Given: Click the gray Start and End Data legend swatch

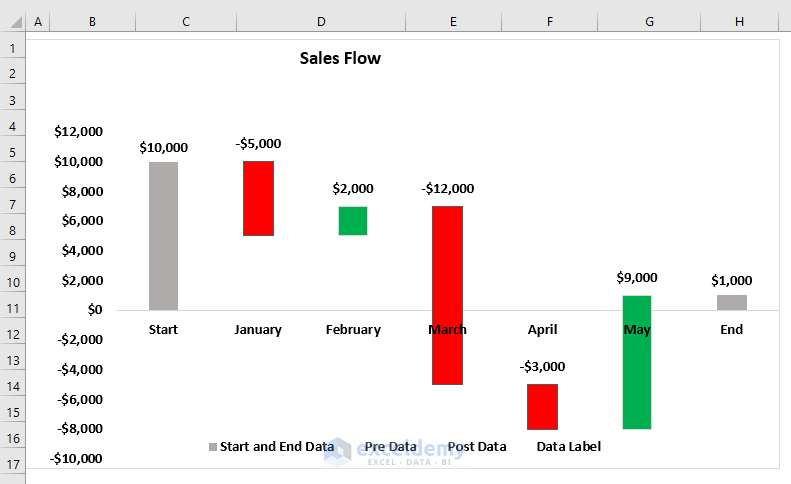Looking at the screenshot, I should point(212,447).
